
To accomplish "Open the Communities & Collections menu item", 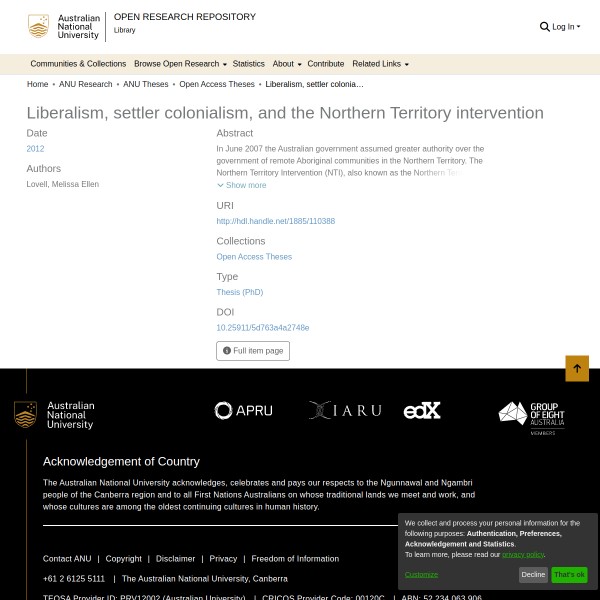I will [x=78, y=64].
